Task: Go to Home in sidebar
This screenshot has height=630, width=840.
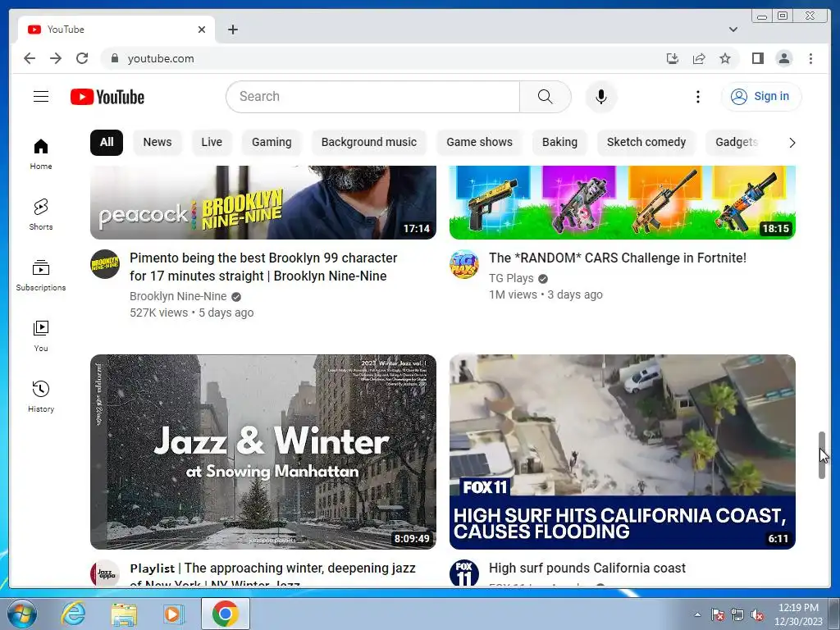Action: 41,154
